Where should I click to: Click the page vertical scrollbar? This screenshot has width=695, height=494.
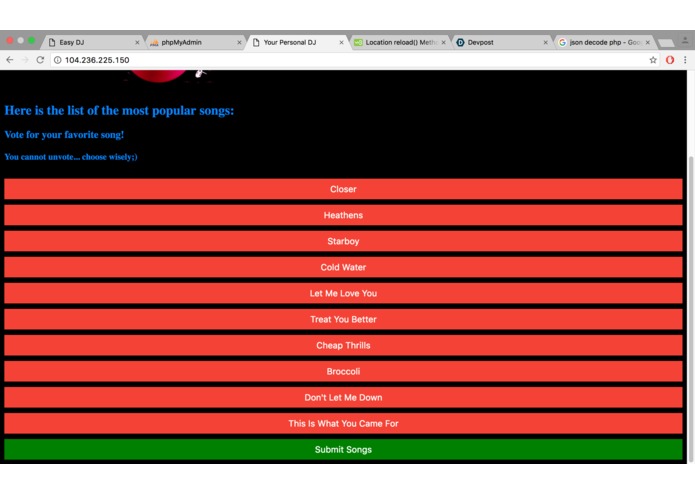(x=691, y=310)
